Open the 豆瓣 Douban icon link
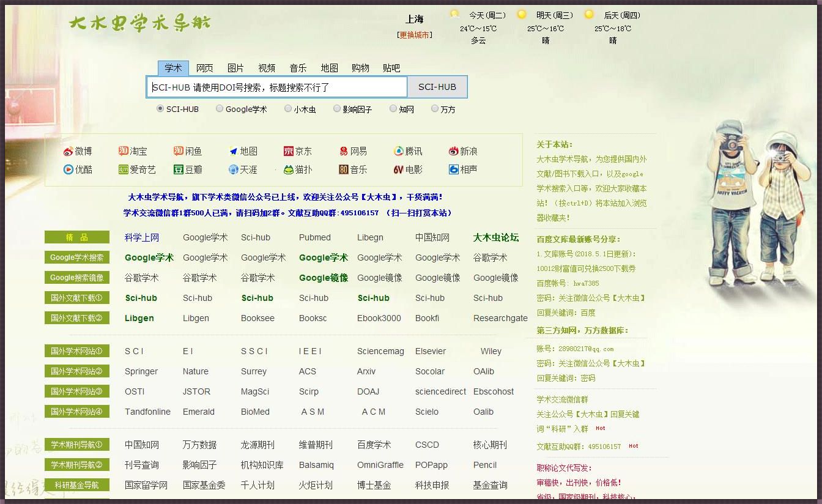The height and width of the screenshot is (504, 822). [188, 169]
